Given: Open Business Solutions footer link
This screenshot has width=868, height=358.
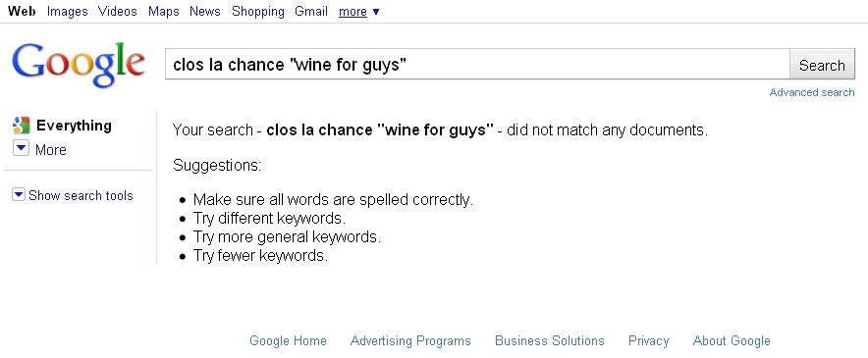Looking at the screenshot, I should 550,341.
